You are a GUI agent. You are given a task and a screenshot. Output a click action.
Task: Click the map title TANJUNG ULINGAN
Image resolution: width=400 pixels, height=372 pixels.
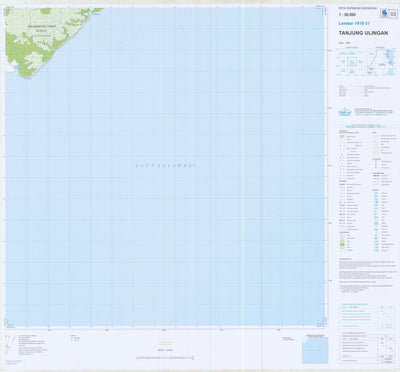(x=363, y=33)
